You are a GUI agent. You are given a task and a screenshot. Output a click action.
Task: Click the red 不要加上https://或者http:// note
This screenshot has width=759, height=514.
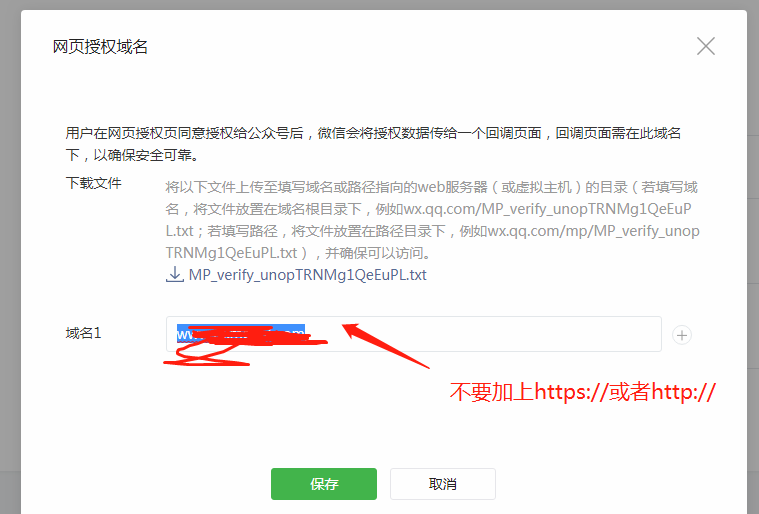(x=582, y=392)
